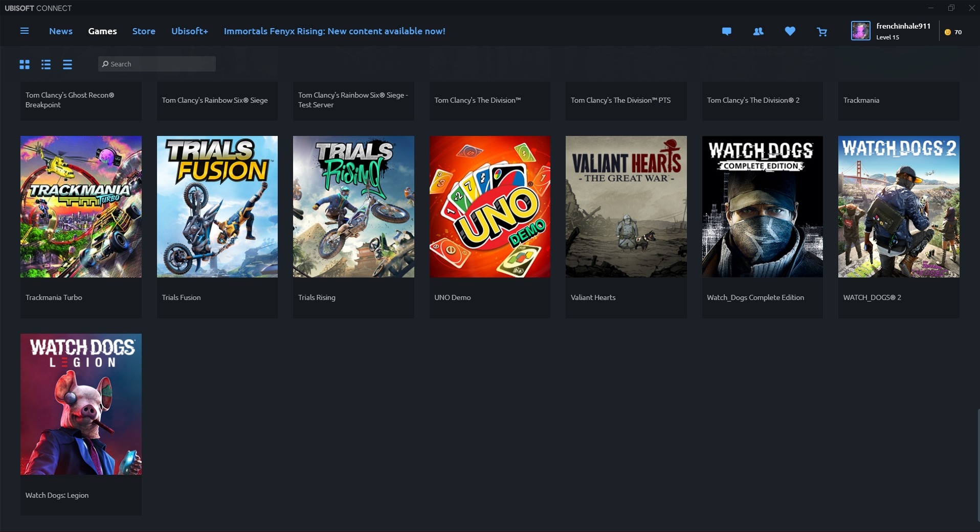This screenshot has width=980, height=532.
Task: Open Trackmania Turbo cover art
Action: click(x=81, y=206)
